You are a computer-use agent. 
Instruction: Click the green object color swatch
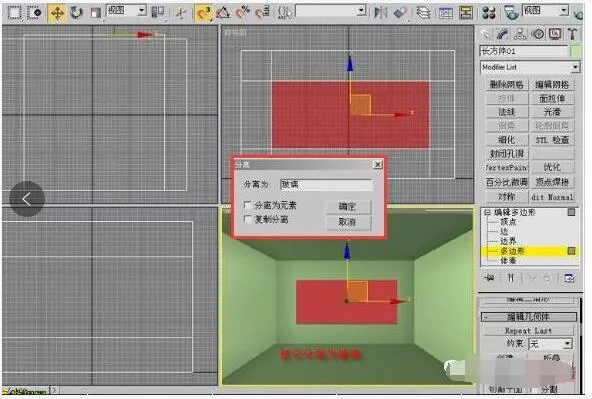(x=575, y=51)
